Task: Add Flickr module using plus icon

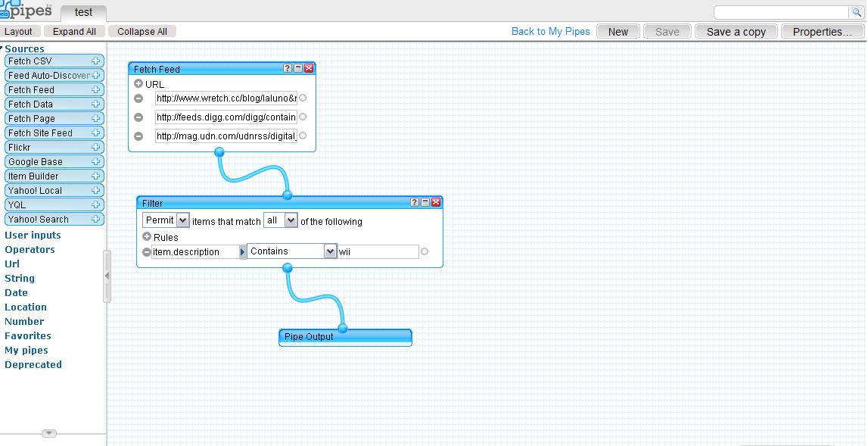Action: (x=96, y=148)
